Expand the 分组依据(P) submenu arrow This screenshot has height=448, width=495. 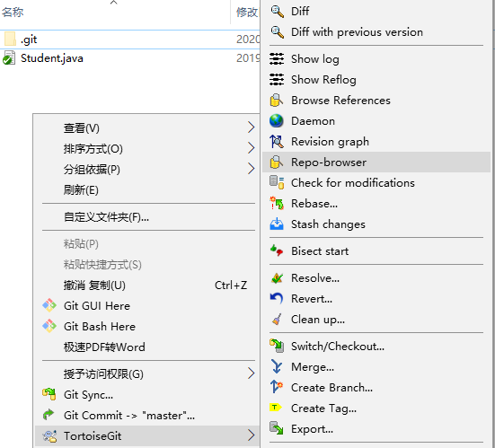(251, 169)
